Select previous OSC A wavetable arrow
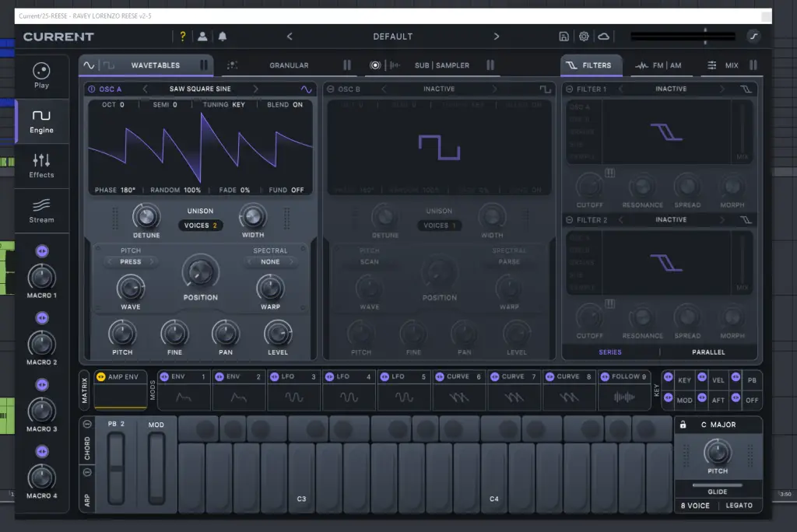This screenshot has width=797, height=532. click(x=146, y=89)
